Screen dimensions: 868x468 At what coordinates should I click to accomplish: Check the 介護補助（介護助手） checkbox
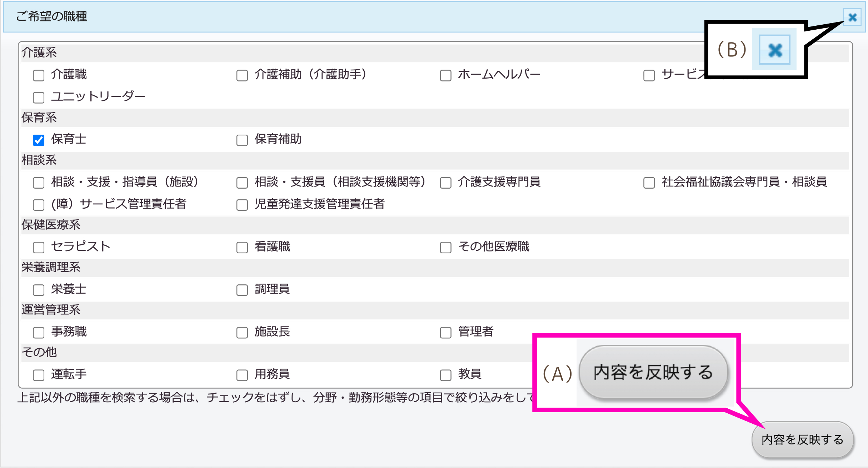[x=242, y=75]
